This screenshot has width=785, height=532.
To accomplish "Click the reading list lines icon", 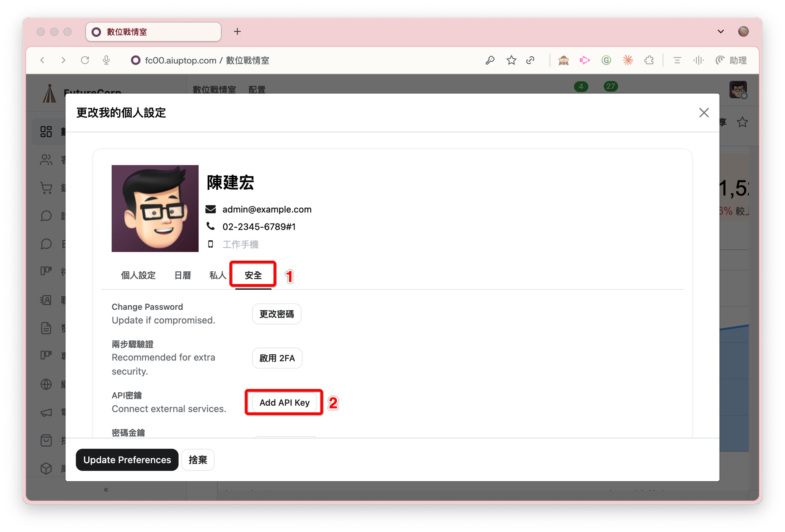I will click(677, 60).
